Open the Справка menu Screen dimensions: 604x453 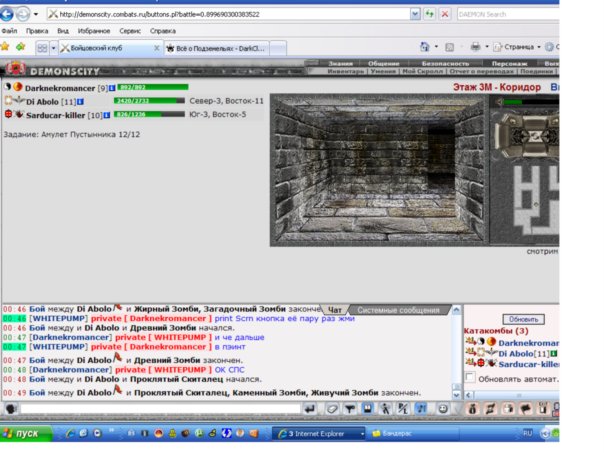[x=163, y=31]
